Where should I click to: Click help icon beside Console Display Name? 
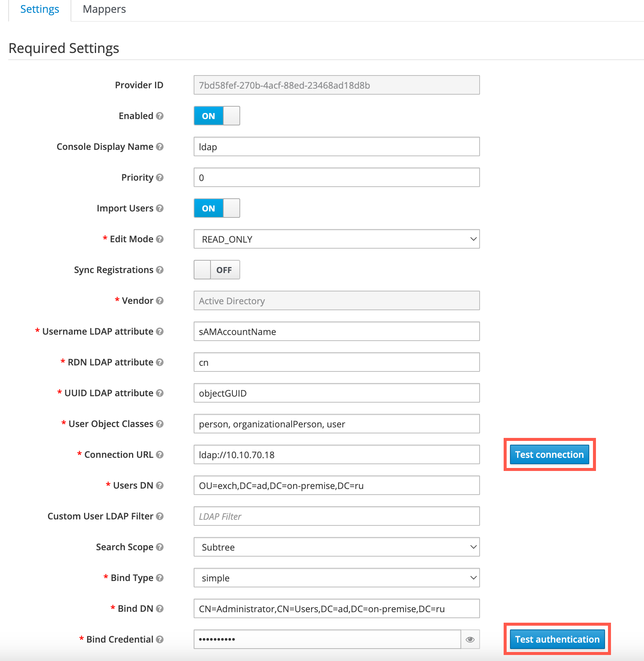pyautogui.click(x=159, y=147)
